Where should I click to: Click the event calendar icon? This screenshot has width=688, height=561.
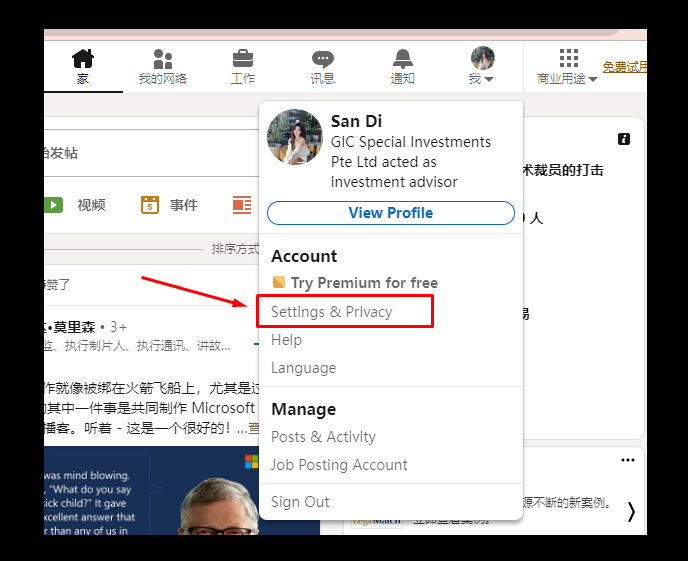(150, 205)
